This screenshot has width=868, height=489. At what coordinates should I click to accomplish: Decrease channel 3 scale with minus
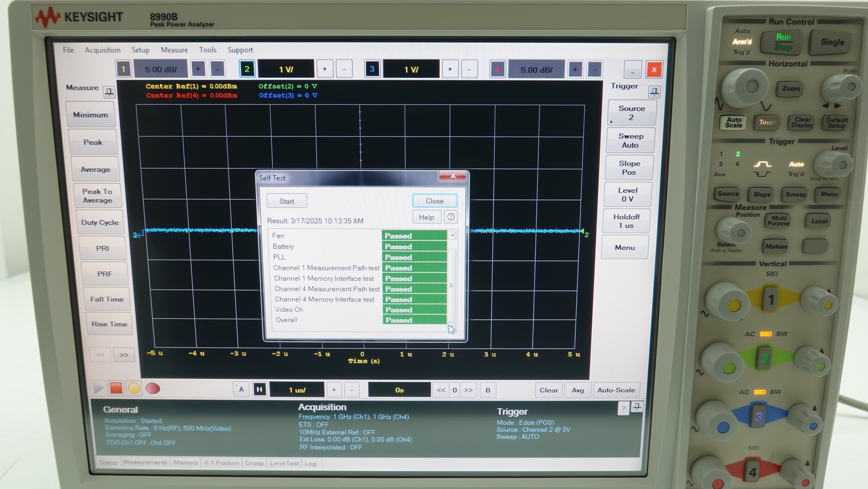(x=470, y=69)
